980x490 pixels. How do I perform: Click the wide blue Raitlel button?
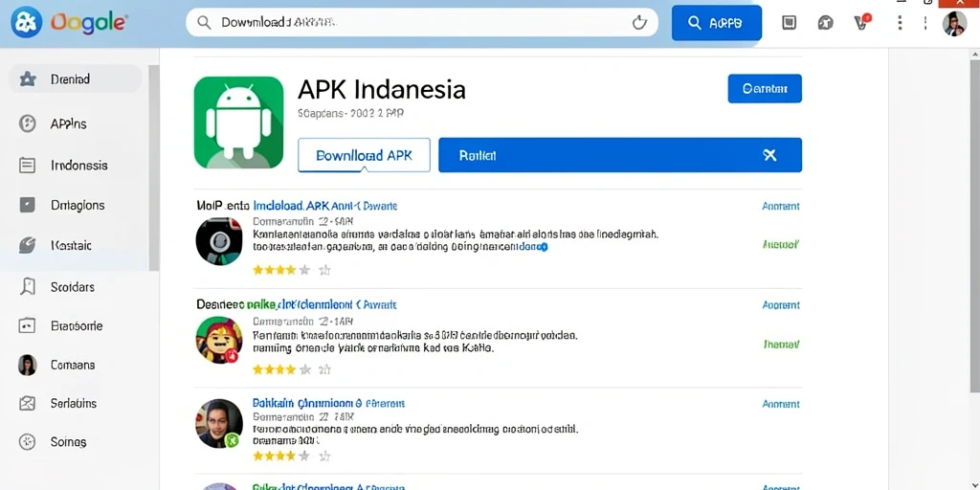(x=620, y=155)
